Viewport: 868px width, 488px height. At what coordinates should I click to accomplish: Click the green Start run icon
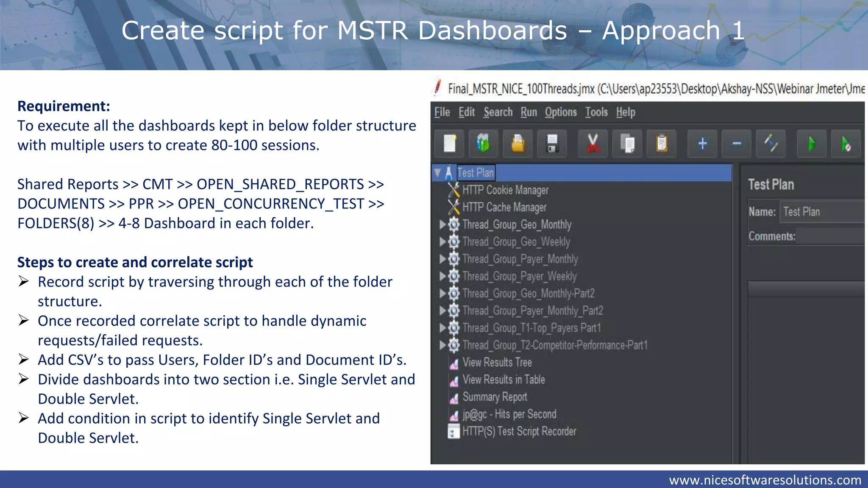(812, 144)
